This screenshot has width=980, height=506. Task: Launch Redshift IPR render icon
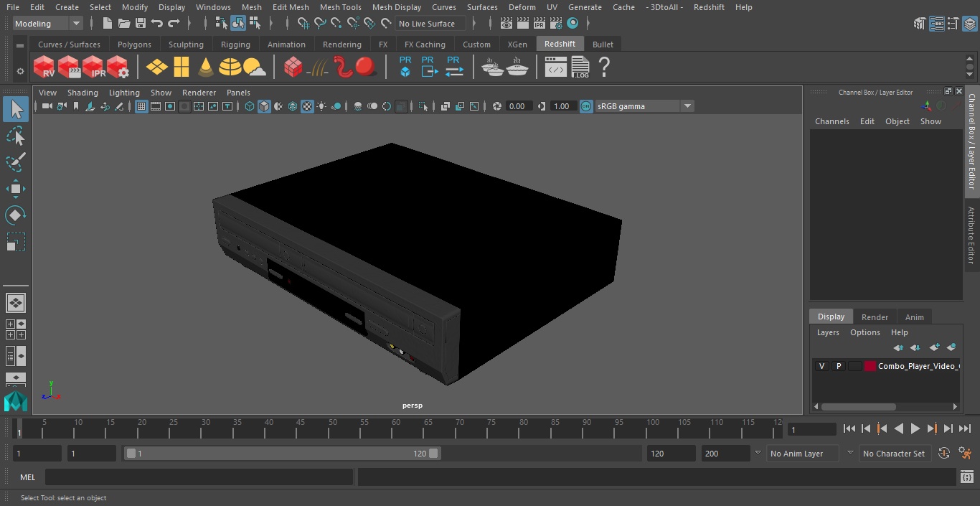point(93,67)
